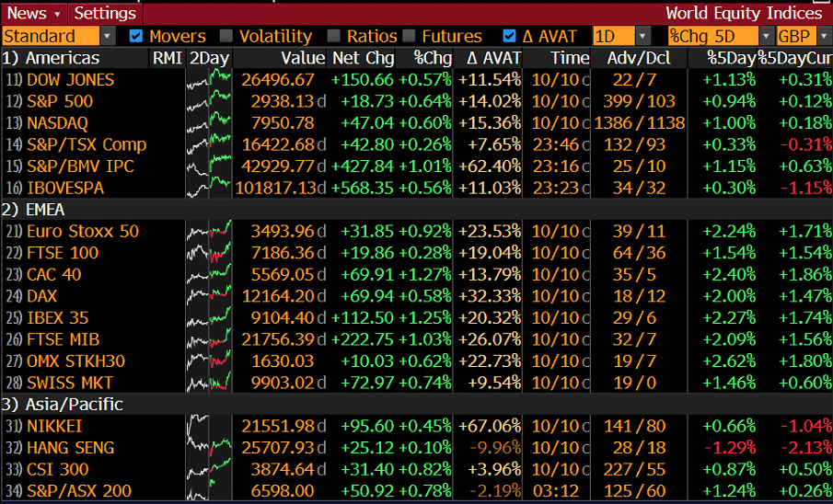
Task: Click the IBOVESPA 2Day sparkline chart
Action: [209, 188]
